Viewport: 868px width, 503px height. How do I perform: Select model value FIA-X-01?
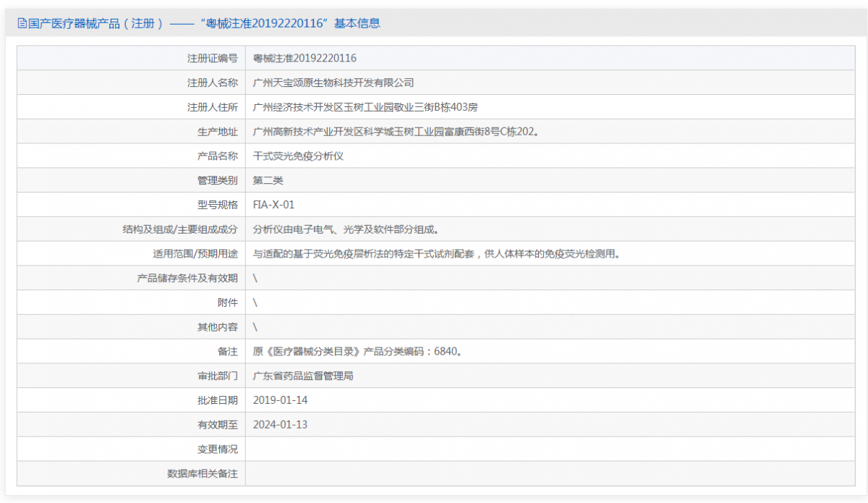[274, 205]
